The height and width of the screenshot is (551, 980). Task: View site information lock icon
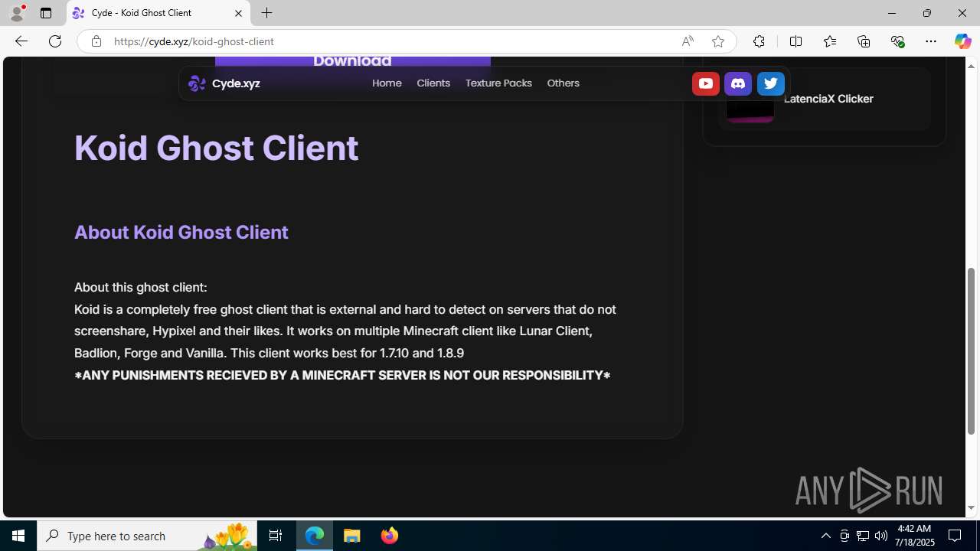(x=96, y=41)
